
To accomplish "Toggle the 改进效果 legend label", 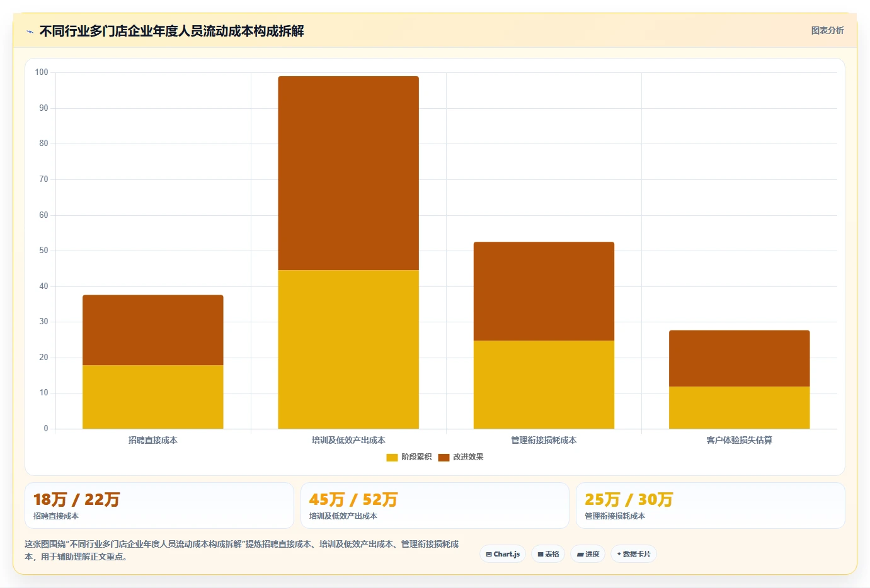I will click(x=468, y=457).
